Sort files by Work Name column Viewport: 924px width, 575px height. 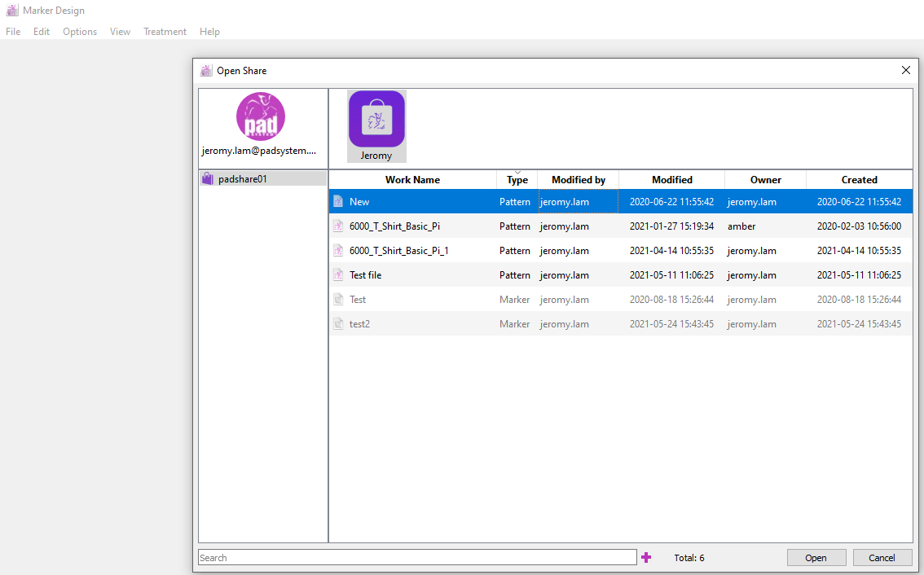[x=412, y=180]
